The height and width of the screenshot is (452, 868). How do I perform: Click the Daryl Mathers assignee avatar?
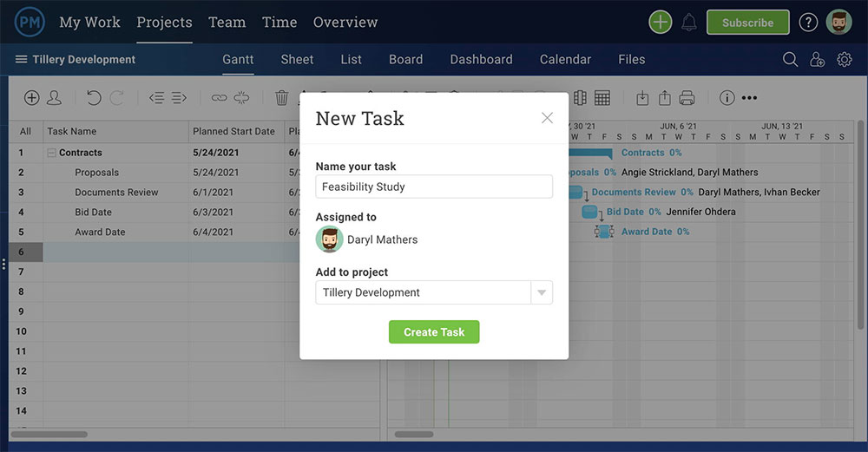click(x=329, y=239)
